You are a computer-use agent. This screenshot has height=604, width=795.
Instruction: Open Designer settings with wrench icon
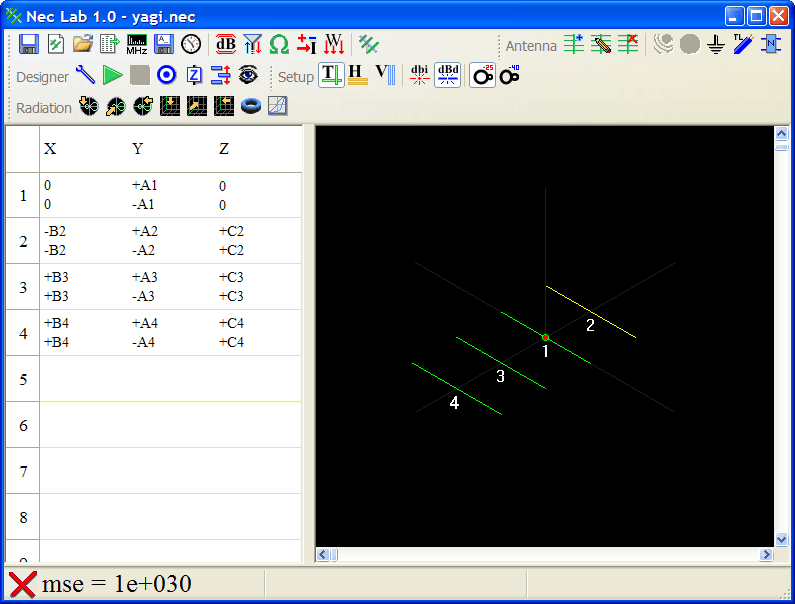pos(85,76)
